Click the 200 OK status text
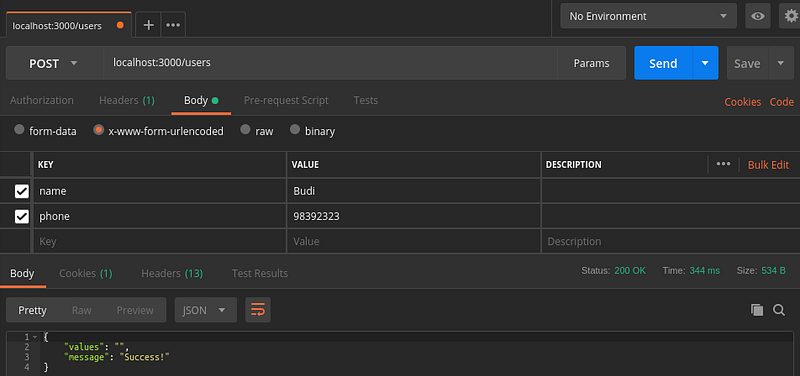Viewport: 800px width, 376px height. pyautogui.click(x=630, y=270)
